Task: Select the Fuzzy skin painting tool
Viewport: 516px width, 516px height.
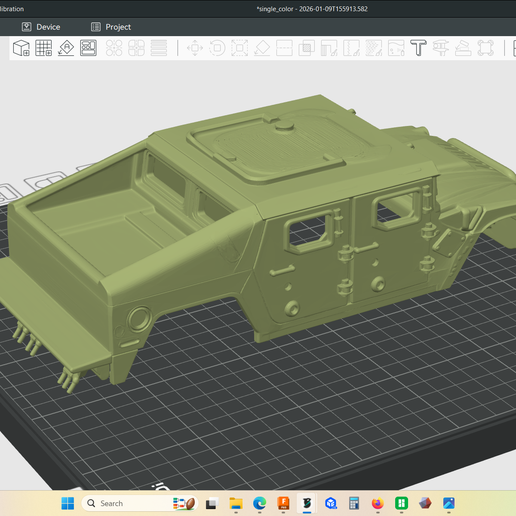Action: click(396, 48)
